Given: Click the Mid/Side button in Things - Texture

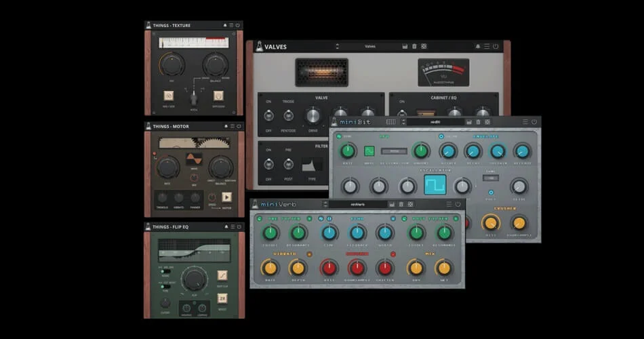Looking at the screenshot, I should click(x=169, y=96).
